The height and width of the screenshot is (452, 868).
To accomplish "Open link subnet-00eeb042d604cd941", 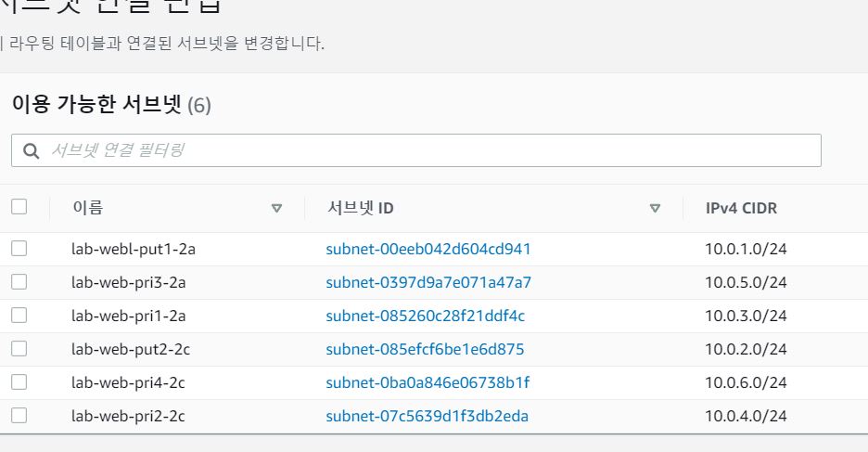I will point(428,249).
